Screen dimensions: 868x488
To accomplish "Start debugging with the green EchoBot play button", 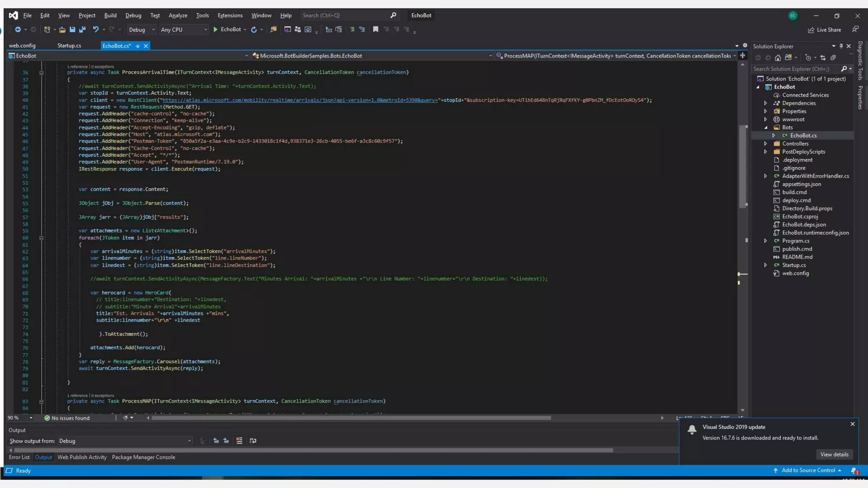I will click(216, 30).
